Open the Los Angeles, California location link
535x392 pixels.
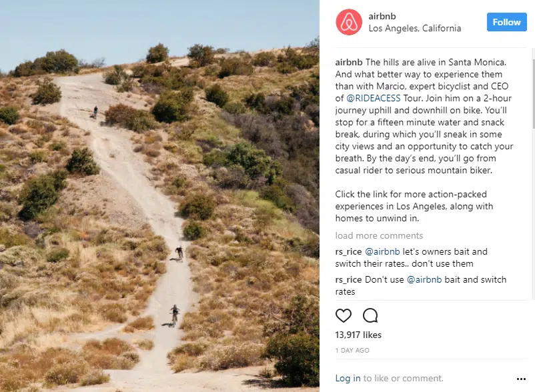click(414, 28)
